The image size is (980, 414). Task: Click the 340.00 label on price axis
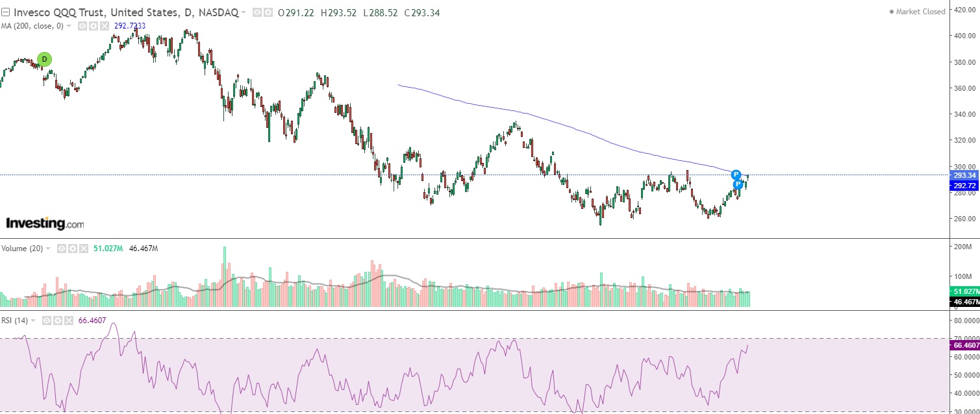pyautogui.click(x=965, y=114)
